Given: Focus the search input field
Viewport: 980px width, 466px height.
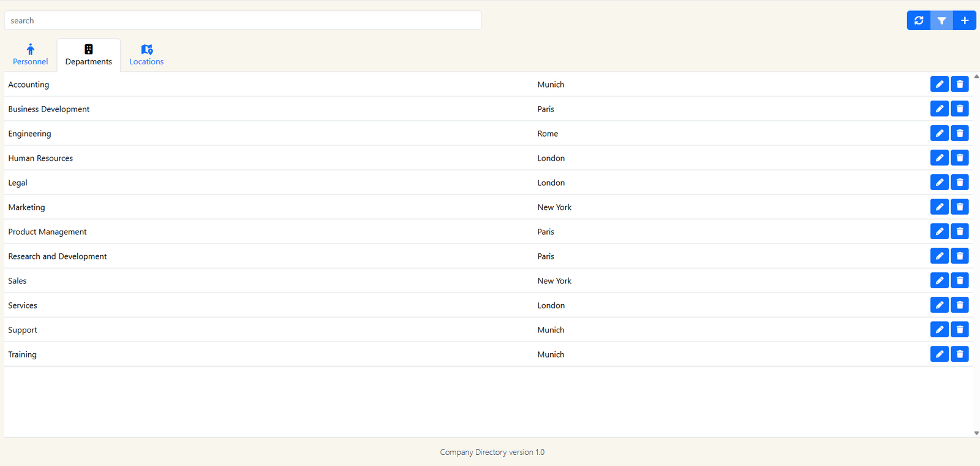Looking at the screenshot, I should click(243, 20).
